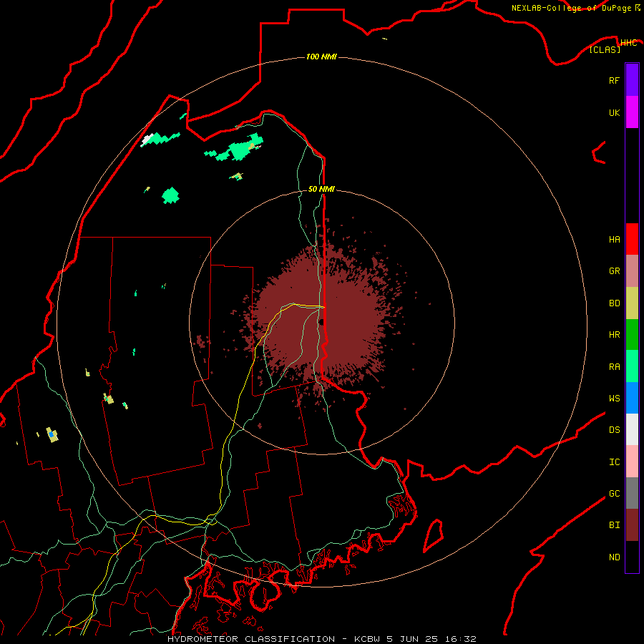644x644 pixels.
Task: Click the 100 NMI range ring label
Action: tap(321, 57)
